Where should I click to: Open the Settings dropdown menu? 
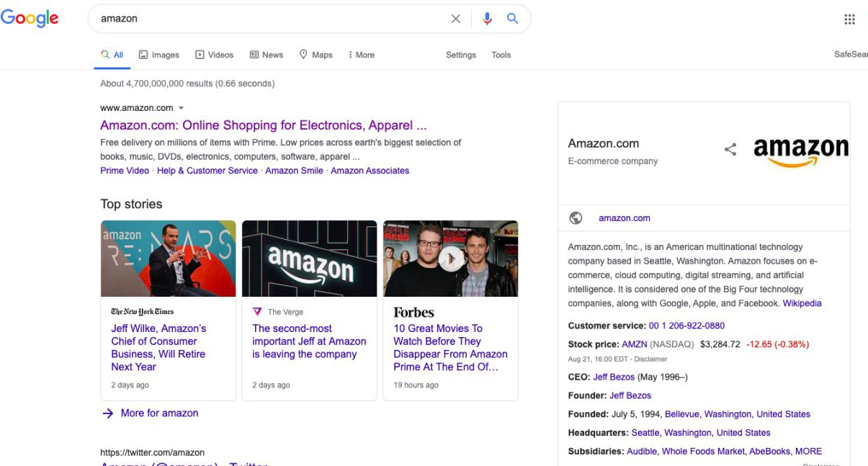point(461,55)
